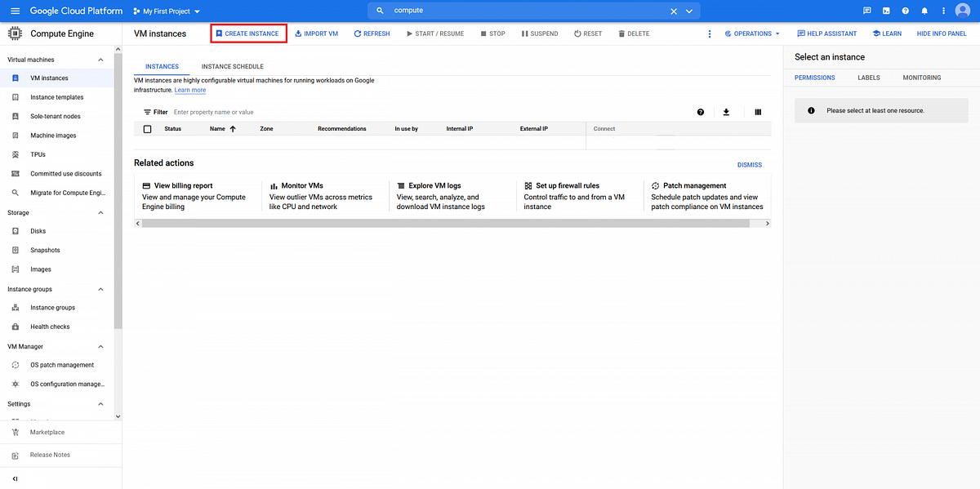Open the notifications bell
Image resolution: width=980 pixels, height=489 pixels.
click(924, 11)
